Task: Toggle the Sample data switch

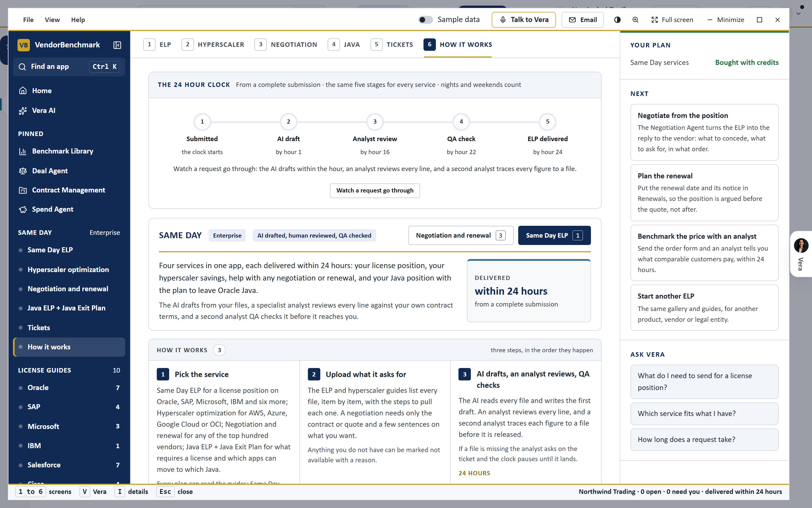Action: (x=425, y=20)
